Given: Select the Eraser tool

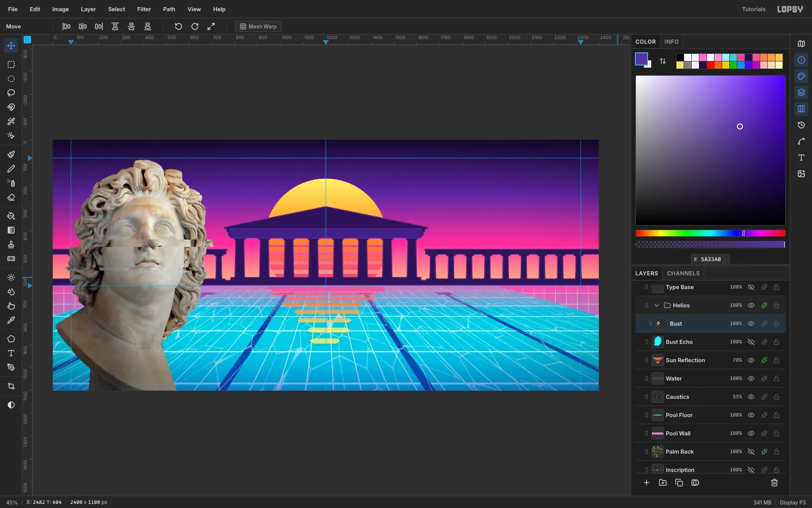Looking at the screenshot, I should pos(11,197).
